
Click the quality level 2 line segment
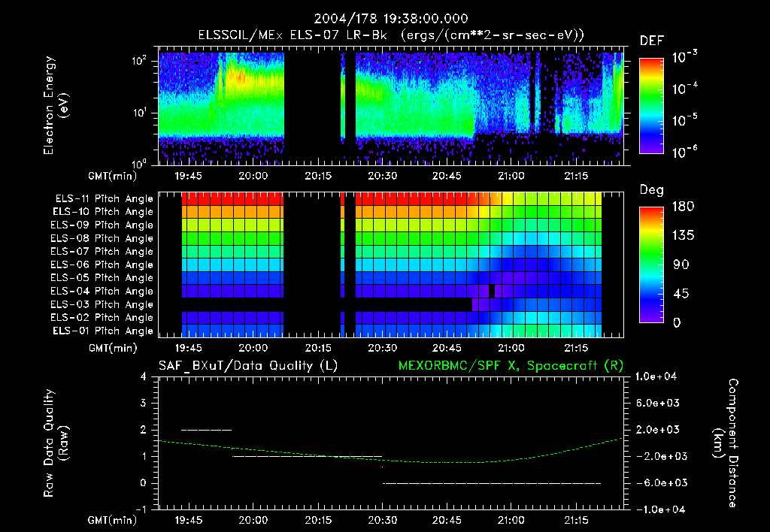coord(206,430)
